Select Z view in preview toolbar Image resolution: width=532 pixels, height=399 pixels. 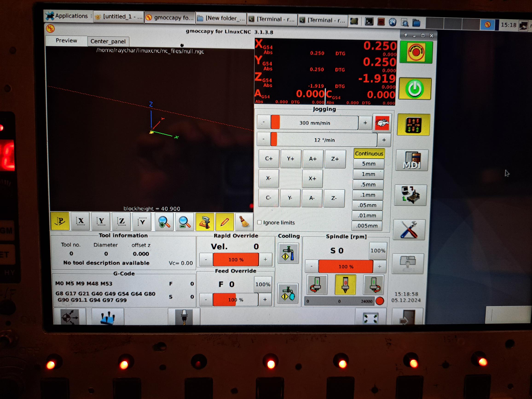pyautogui.click(x=121, y=221)
